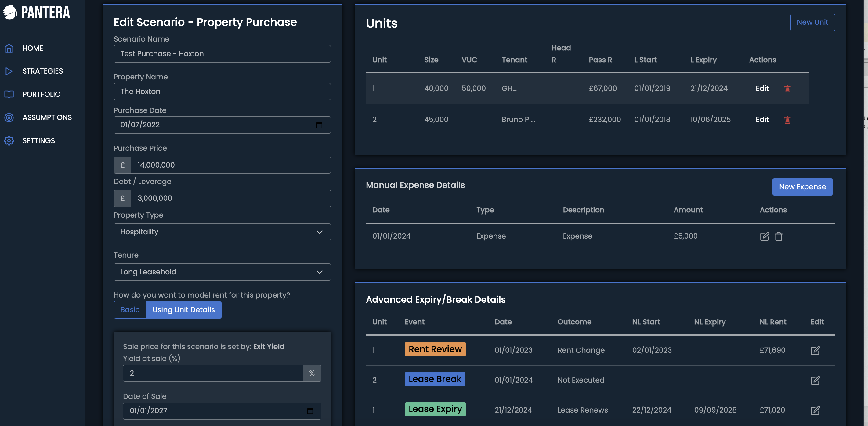The image size is (868, 426).
Task: Click the Home house icon
Action: point(9,48)
